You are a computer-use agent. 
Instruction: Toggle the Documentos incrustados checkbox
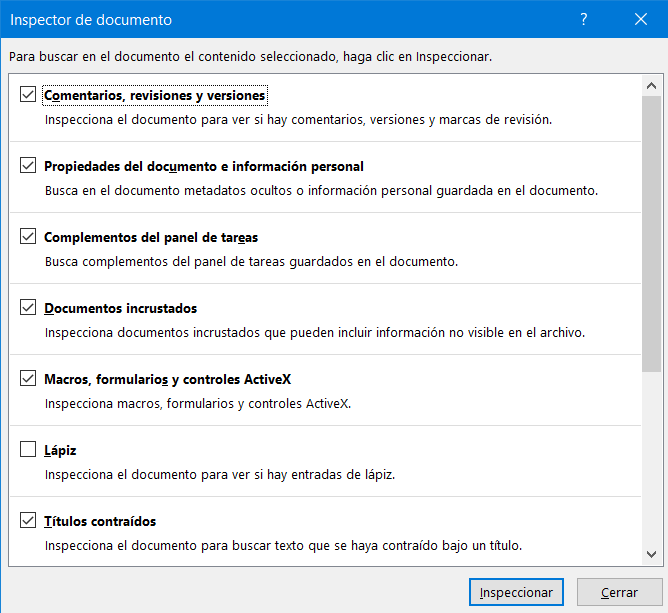(28, 307)
